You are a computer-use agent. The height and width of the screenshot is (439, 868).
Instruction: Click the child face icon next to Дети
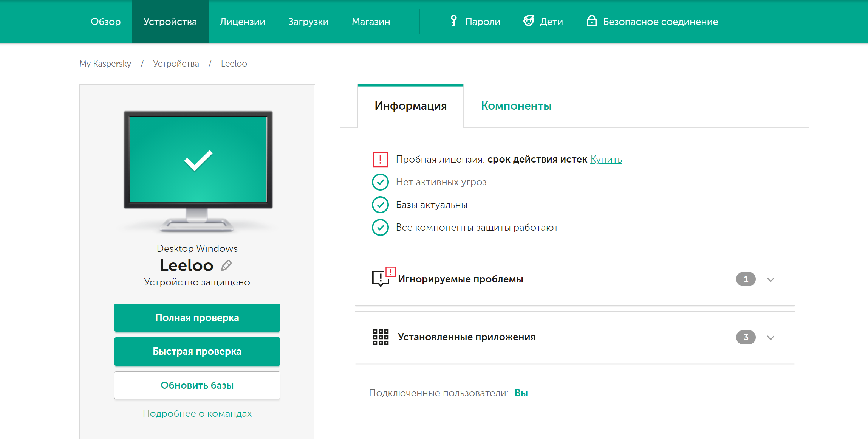529,21
